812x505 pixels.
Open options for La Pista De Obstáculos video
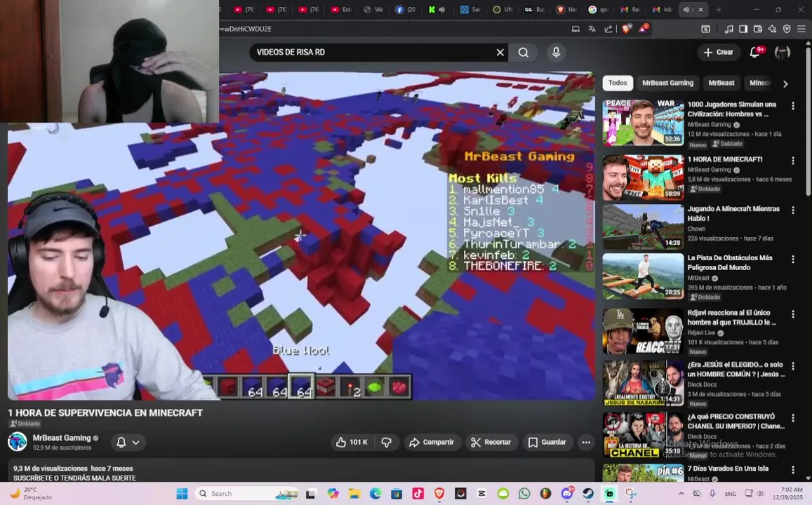[x=793, y=260]
